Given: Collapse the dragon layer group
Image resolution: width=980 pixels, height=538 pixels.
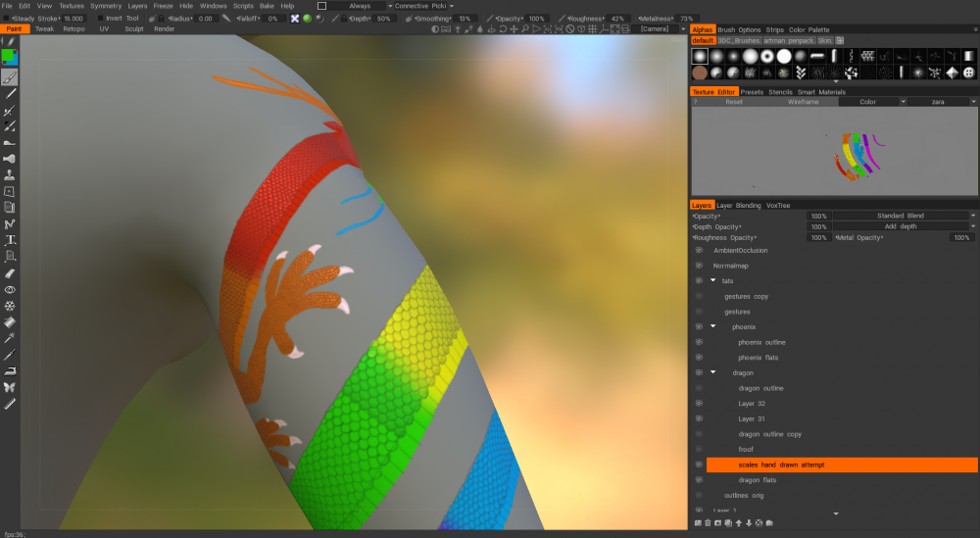Looking at the screenshot, I should point(713,372).
